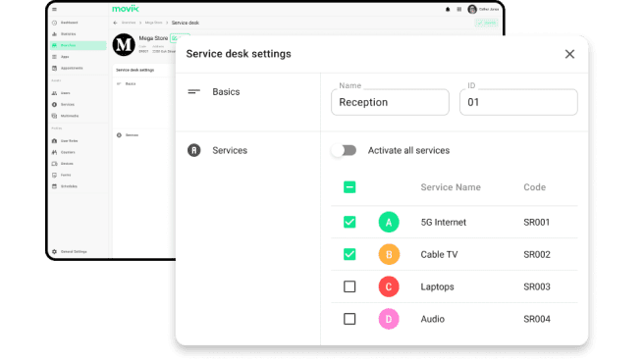Toggle Activate all services switch
This screenshot has width=644, height=361.
pyautogui.click(x=345, y=150)
